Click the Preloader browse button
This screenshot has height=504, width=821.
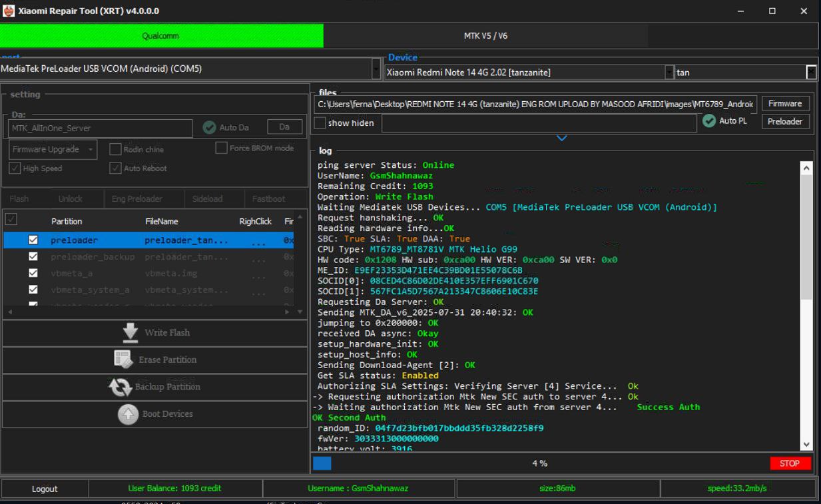tap(786, 122)
